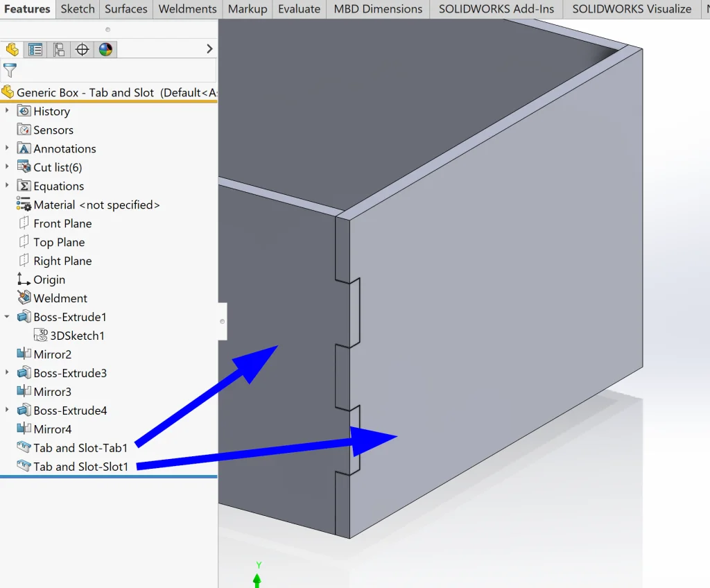Click the filter funnel icon
This screenshot has height=588, width=710.
click(10, 70)
